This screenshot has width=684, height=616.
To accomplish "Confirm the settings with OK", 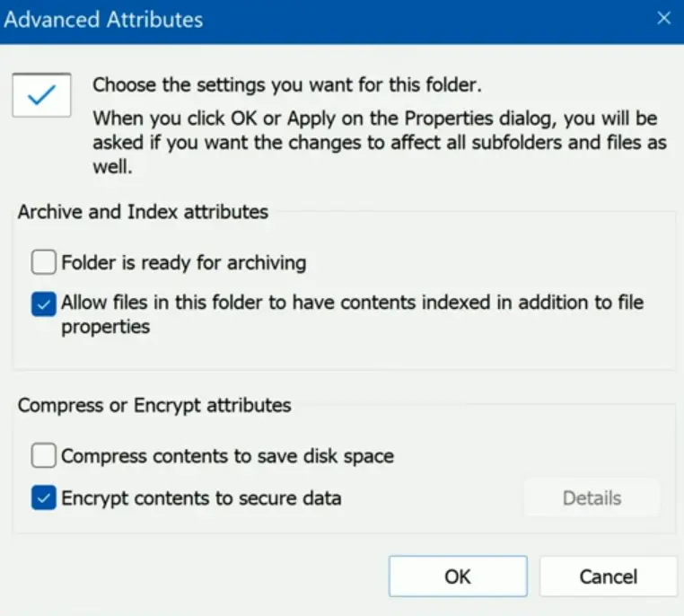I will point(458,576).
